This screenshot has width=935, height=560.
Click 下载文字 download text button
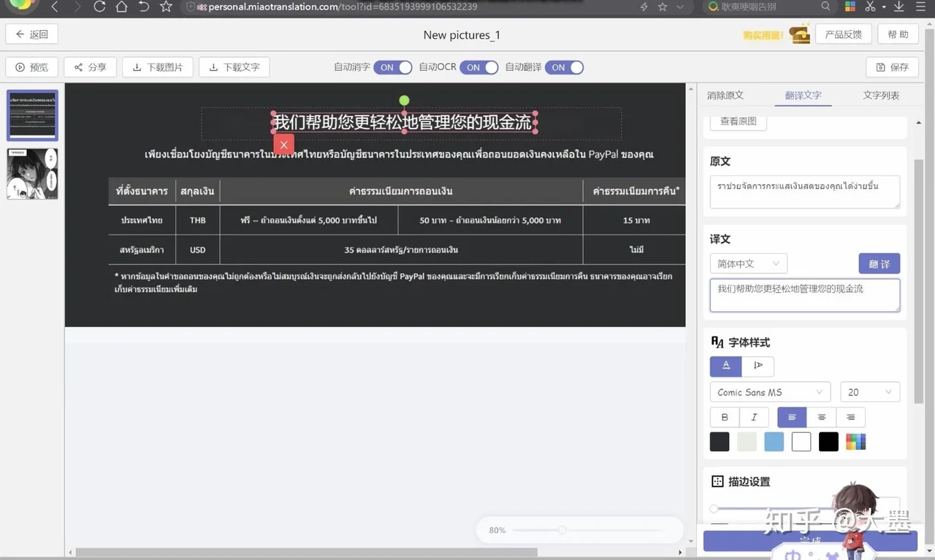(234, 67)
